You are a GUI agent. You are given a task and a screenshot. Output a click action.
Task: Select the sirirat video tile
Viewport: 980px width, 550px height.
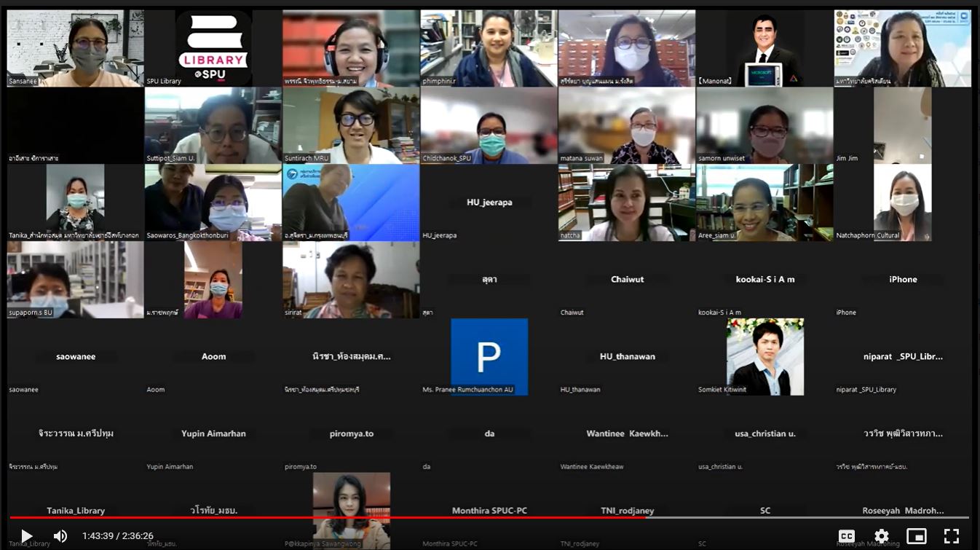tap(351, 280)
